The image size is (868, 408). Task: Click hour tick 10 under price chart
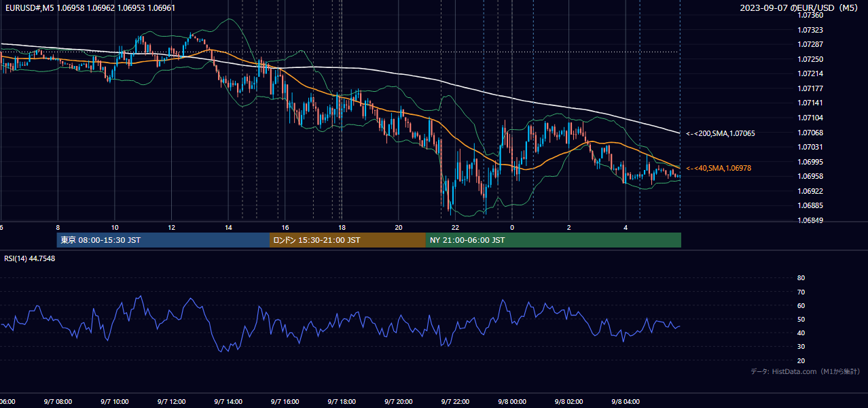click(x=115, y=227)
